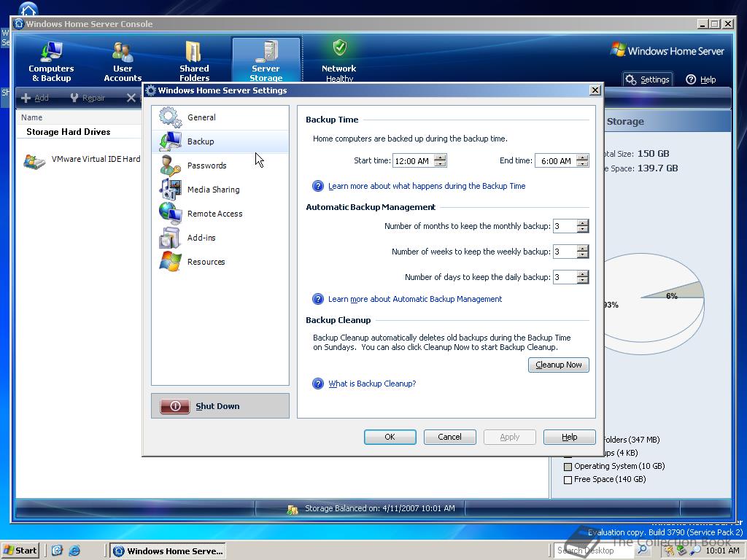Open Add-ins settings category
The height and width of the screenshot is (560, 747).
click(220, 237)
